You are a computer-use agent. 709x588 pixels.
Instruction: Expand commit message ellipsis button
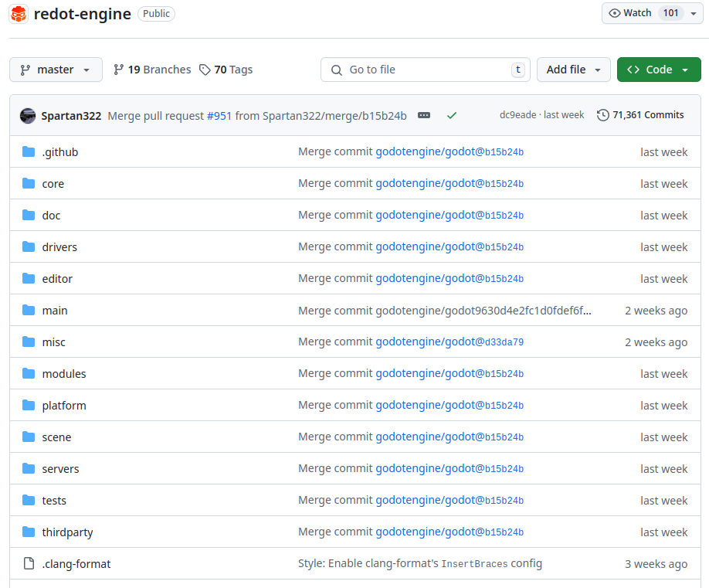(x=423, y=115)
